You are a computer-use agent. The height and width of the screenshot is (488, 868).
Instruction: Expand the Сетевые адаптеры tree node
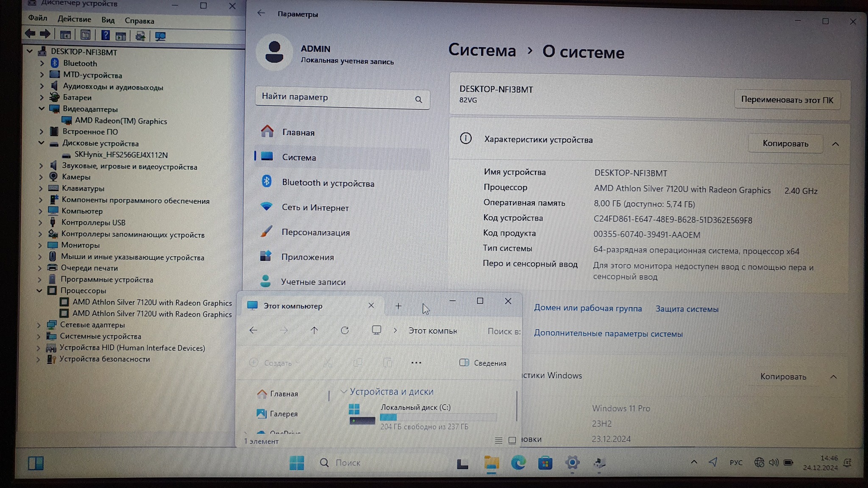tap(39, 325)
